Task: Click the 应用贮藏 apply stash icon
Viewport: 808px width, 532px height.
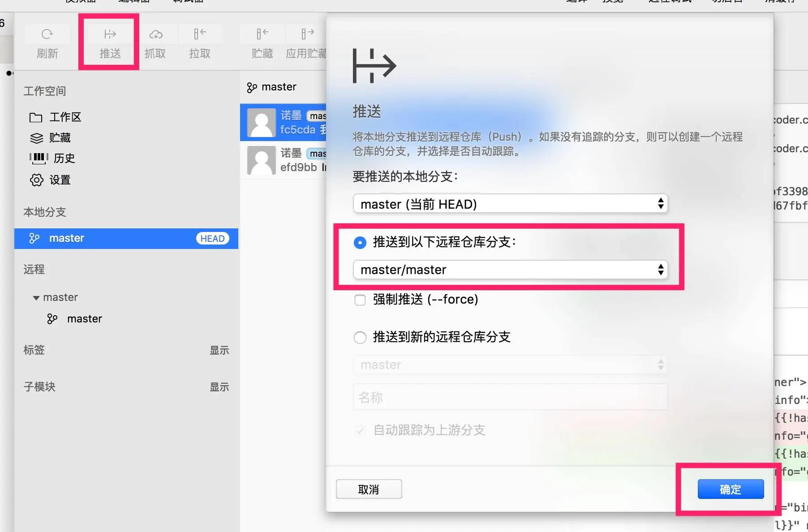Action: (x=307, y=34)
